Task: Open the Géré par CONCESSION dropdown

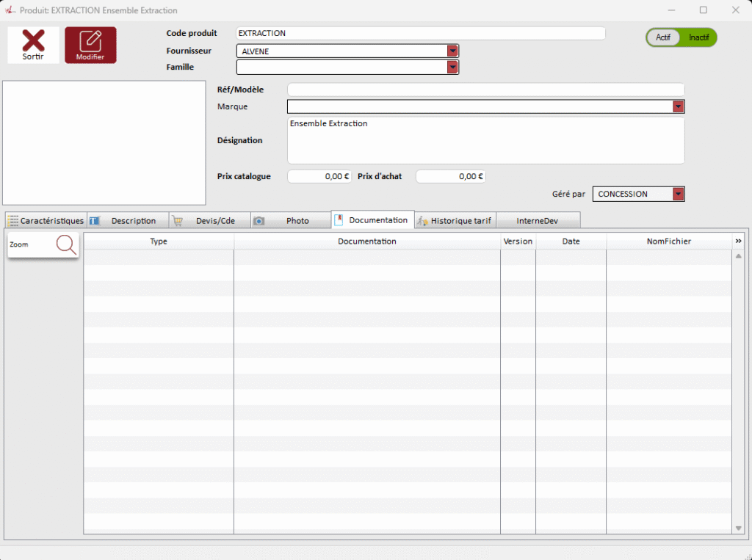Action: (x=679, y=194)
